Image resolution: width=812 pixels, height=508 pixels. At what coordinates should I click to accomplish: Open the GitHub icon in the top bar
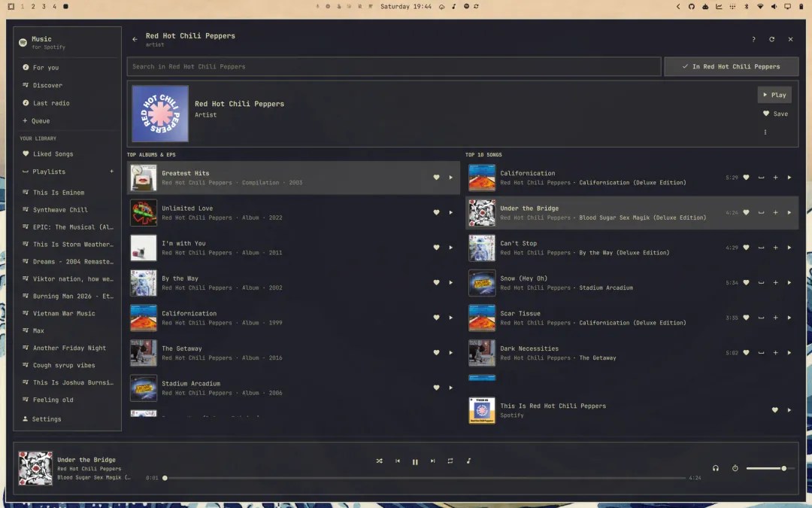(692, 7)
